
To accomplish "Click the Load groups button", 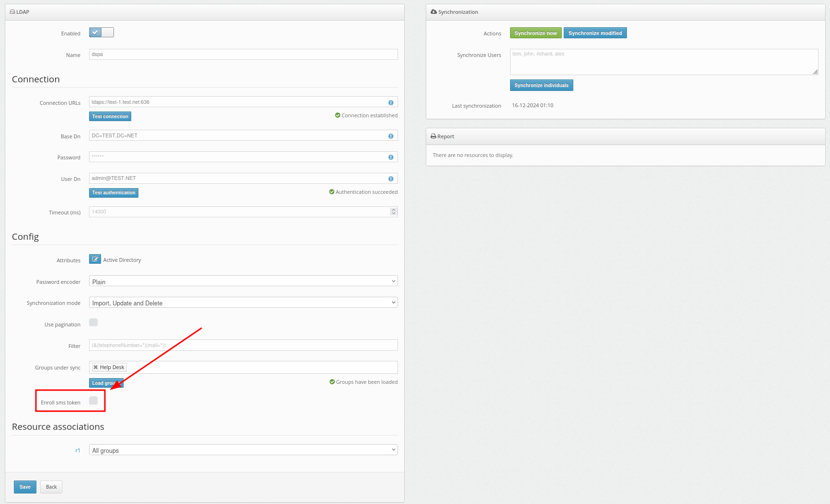I will pos(106,383).
